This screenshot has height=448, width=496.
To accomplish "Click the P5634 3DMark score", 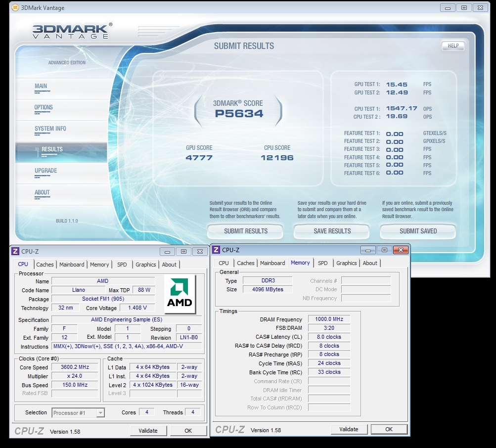I will click(x=239, y=114).
